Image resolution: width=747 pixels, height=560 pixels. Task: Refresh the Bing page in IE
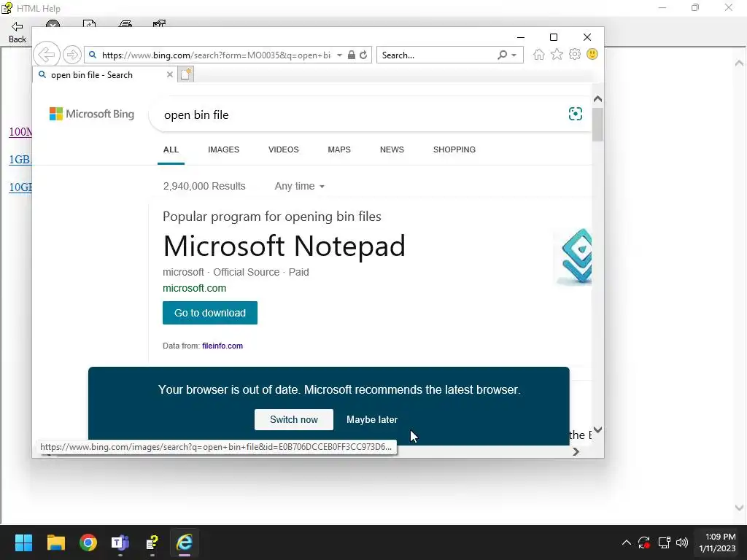(363, 55)
